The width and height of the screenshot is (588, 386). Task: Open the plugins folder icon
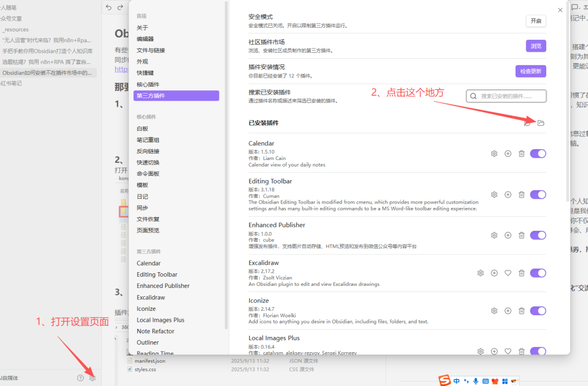point(541,123)
